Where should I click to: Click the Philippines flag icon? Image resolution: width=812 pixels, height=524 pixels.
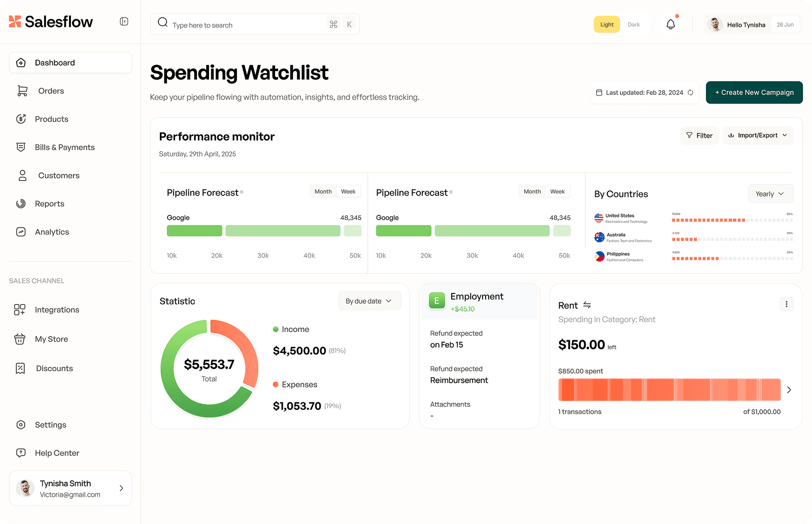point(599,256)
